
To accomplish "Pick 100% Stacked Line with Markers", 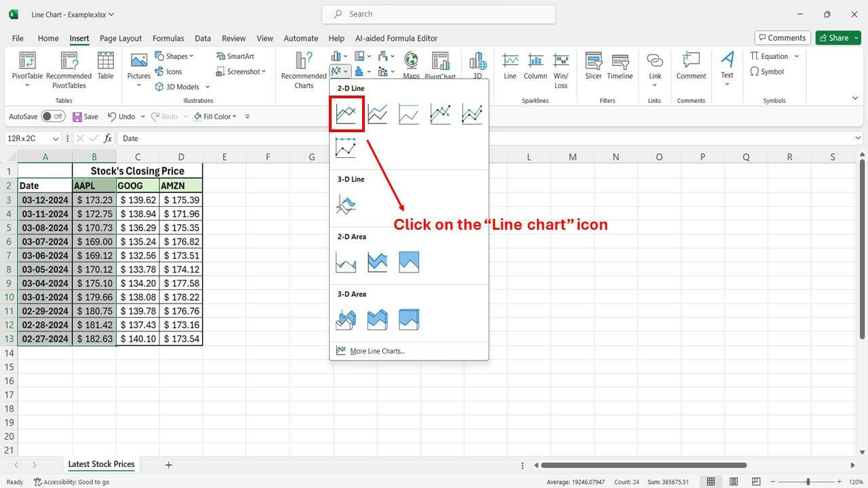I will 346,147.
